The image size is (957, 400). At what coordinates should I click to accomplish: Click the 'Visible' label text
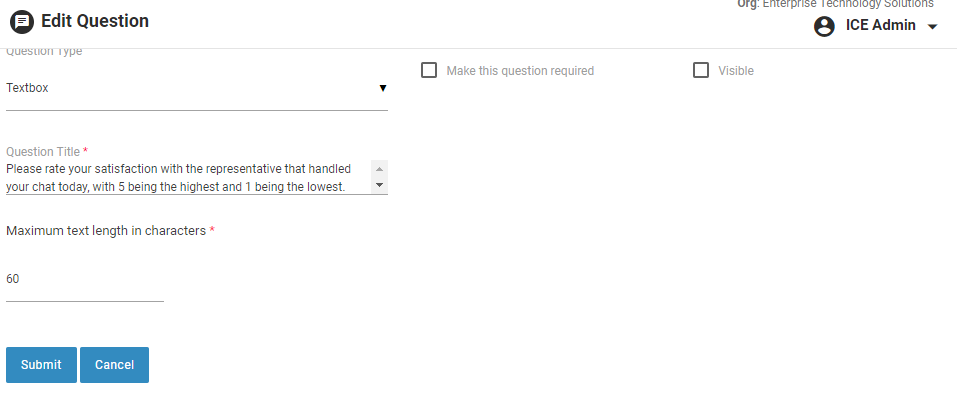(x=736, y=71)
